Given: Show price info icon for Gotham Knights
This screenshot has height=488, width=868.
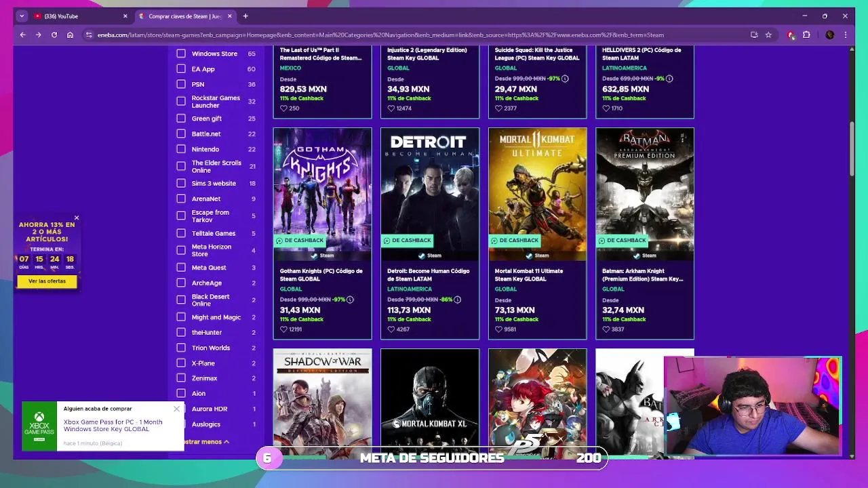Looking at the screenshot, I should (x=350, y=300).
